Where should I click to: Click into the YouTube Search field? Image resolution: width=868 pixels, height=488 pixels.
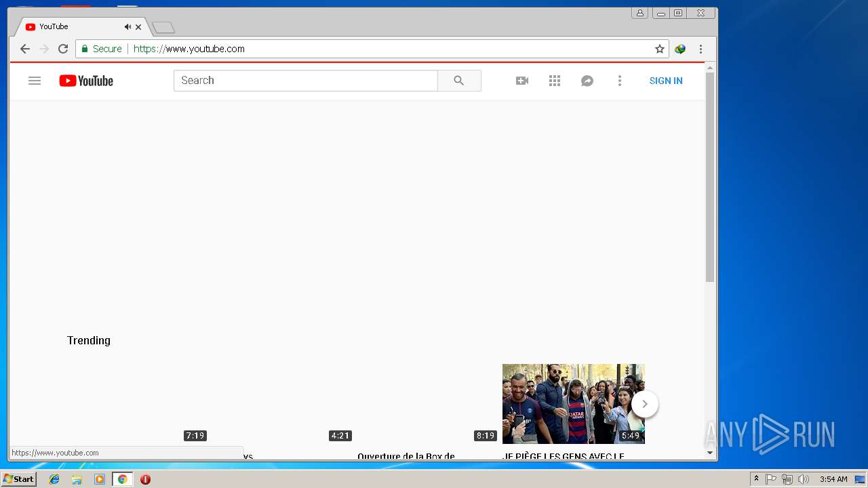(306, 81)
